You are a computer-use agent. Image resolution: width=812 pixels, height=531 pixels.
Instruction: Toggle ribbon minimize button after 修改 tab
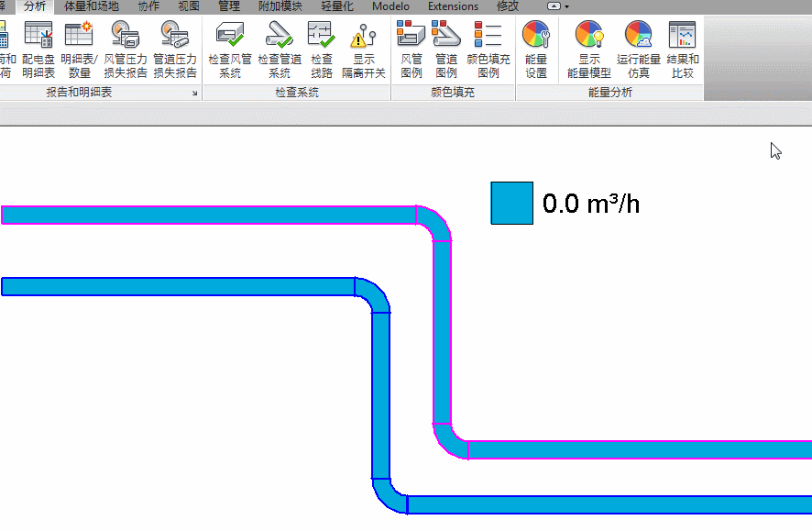tap(554, 6)
